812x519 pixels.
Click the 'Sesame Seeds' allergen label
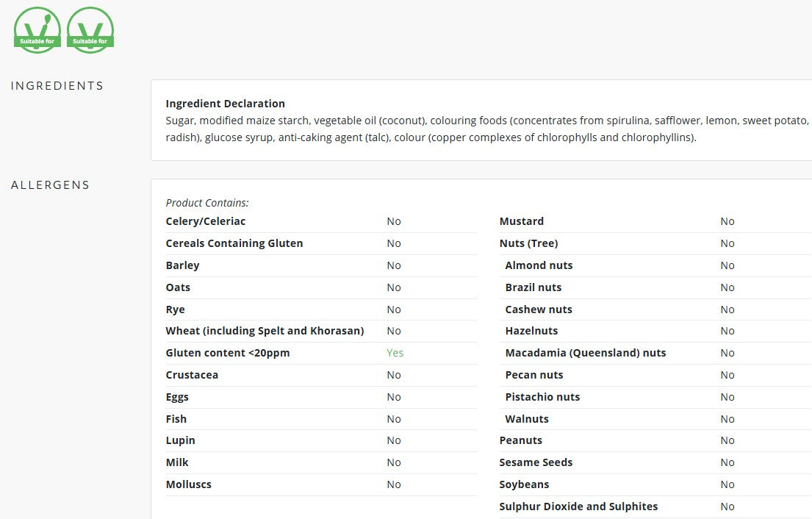pyautogui.click(x=536, y=462)
